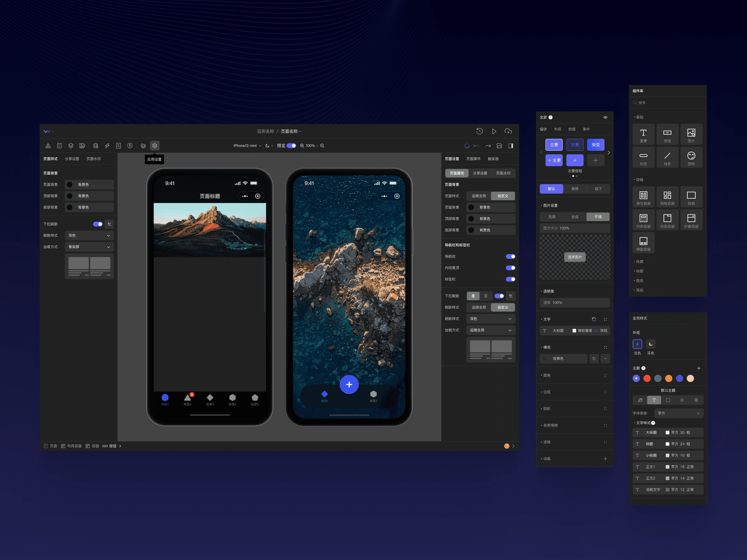Add a new theme with the plus icon
Image resolution: width=747 pixels, height=560 pixels.
coord(699,368)
